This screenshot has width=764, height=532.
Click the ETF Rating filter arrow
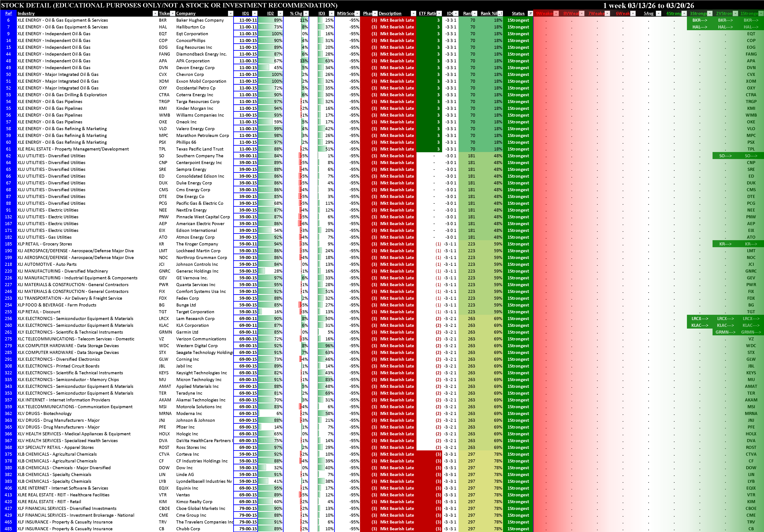coord(439,14)
